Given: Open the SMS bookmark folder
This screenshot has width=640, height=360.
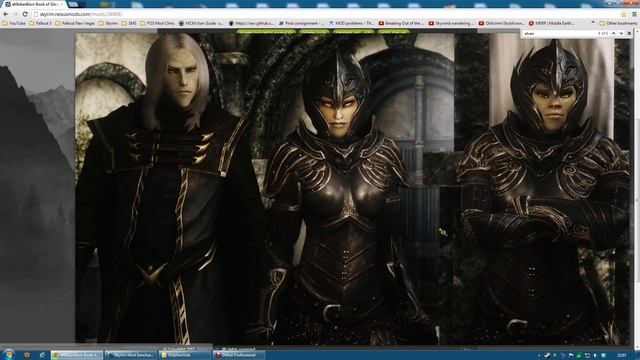Looking at the screenshot, I should 129,23.
